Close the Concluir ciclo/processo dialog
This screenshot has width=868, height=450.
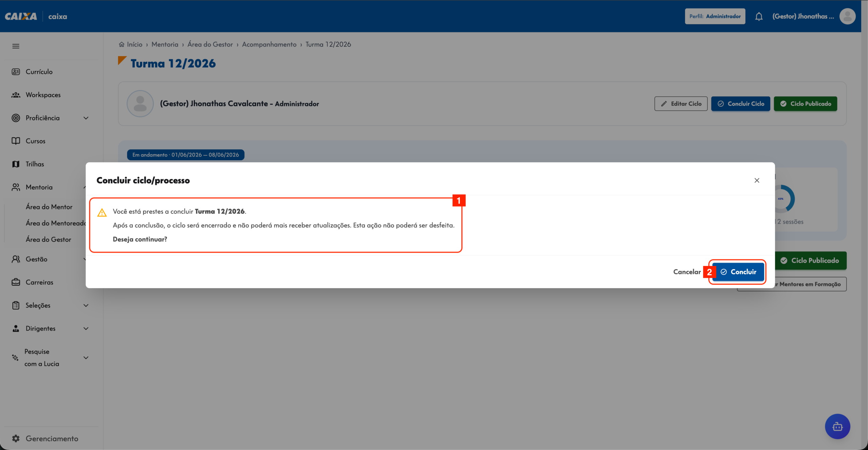(757, 180)
